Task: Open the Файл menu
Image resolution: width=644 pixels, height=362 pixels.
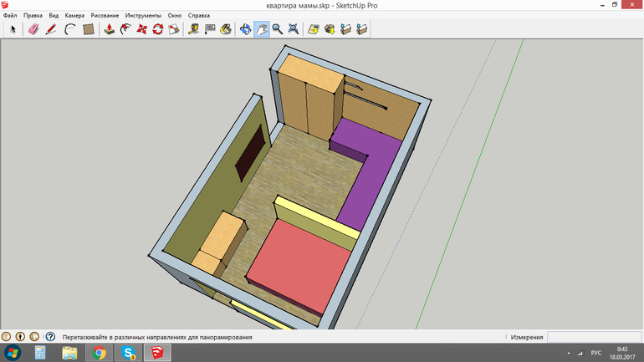Action: click(10, 16)
